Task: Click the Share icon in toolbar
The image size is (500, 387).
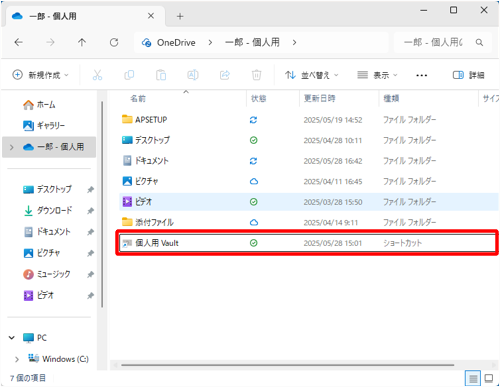Action: 225,75
